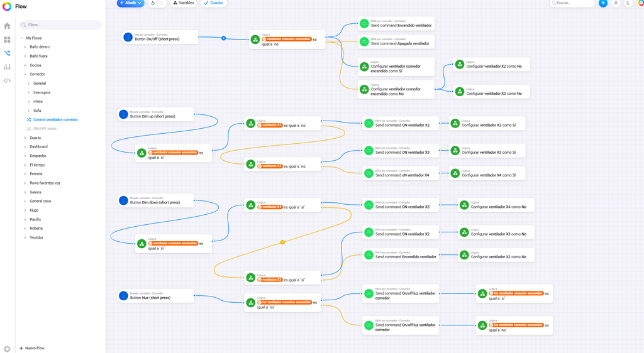Click green icon of Send command Apagado ventilador
Image resolution: width=644 pixels, height=353 pixels.
coord(364,41)
